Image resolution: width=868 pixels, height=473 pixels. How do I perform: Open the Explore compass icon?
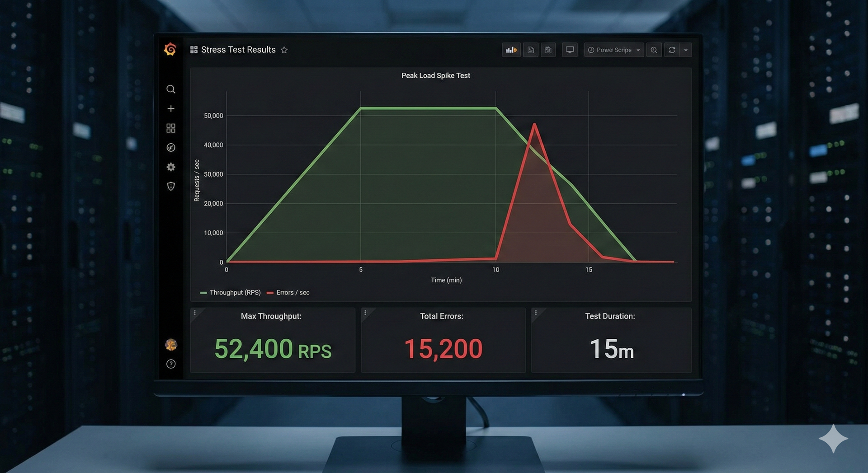tap(170, 148)
